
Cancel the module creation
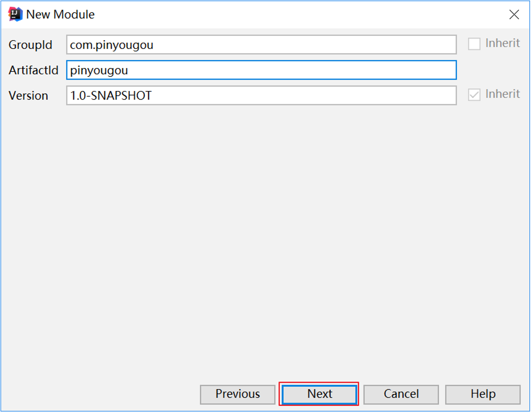401,394
